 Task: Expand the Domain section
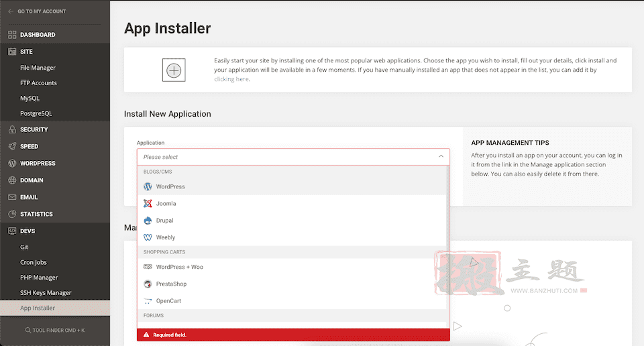click(55, 180)
